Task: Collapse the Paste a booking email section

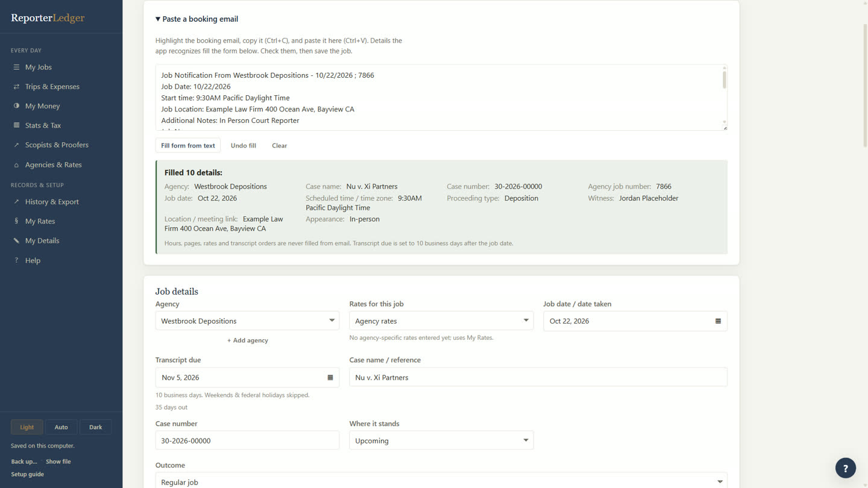Action: click(x=197, y=19)
